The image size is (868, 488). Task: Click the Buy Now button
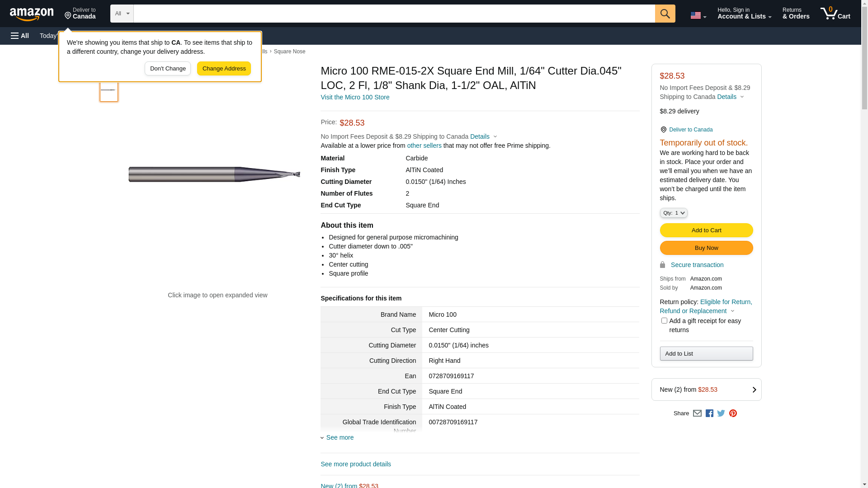click(706, 248)
